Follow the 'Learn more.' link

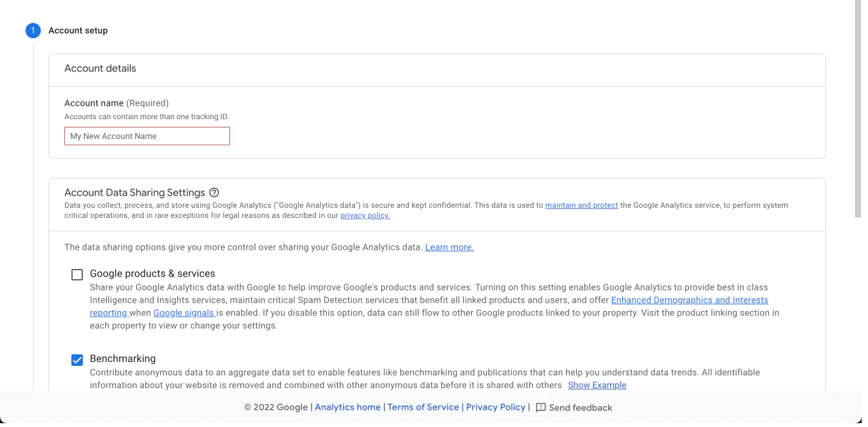[449, 247]
